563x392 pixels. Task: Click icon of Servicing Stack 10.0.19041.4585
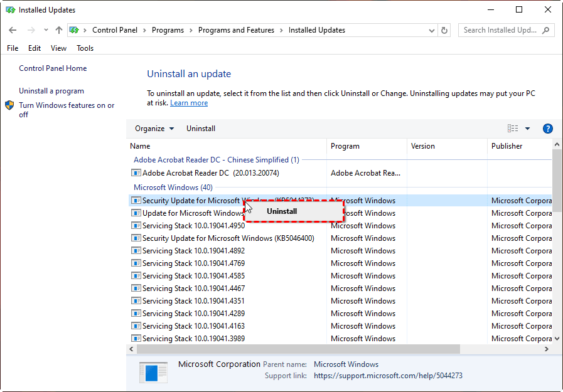coord(136,276)
